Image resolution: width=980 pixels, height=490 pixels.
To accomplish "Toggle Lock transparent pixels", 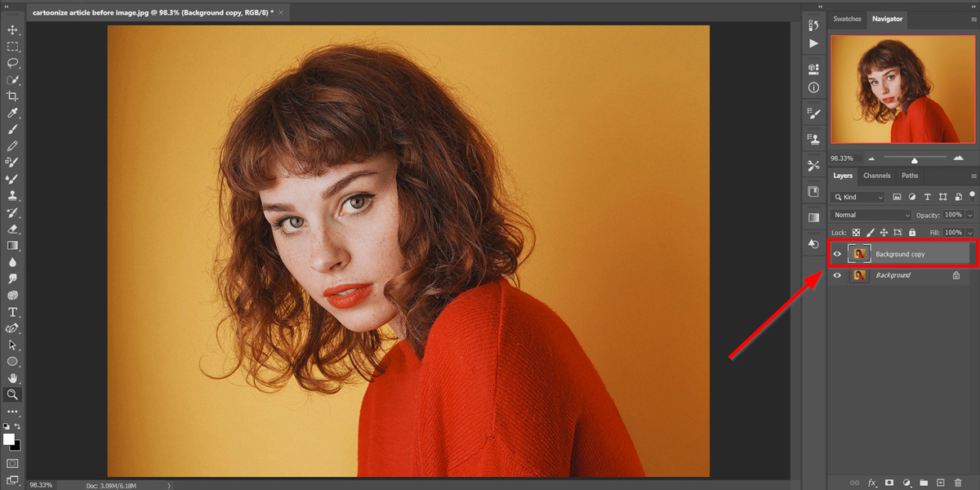I will click(856, 232).
